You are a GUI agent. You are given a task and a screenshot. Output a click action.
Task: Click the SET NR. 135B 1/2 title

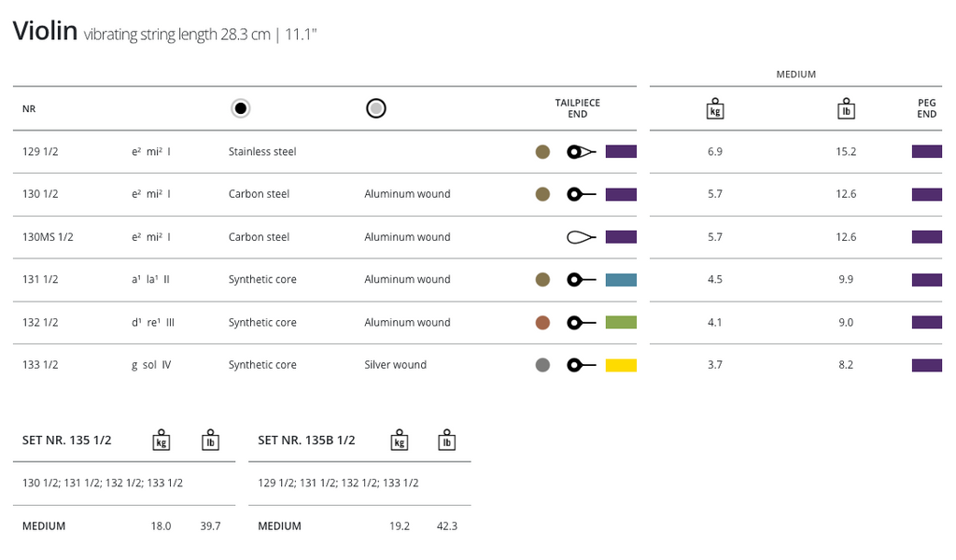[x=306, y=441]
